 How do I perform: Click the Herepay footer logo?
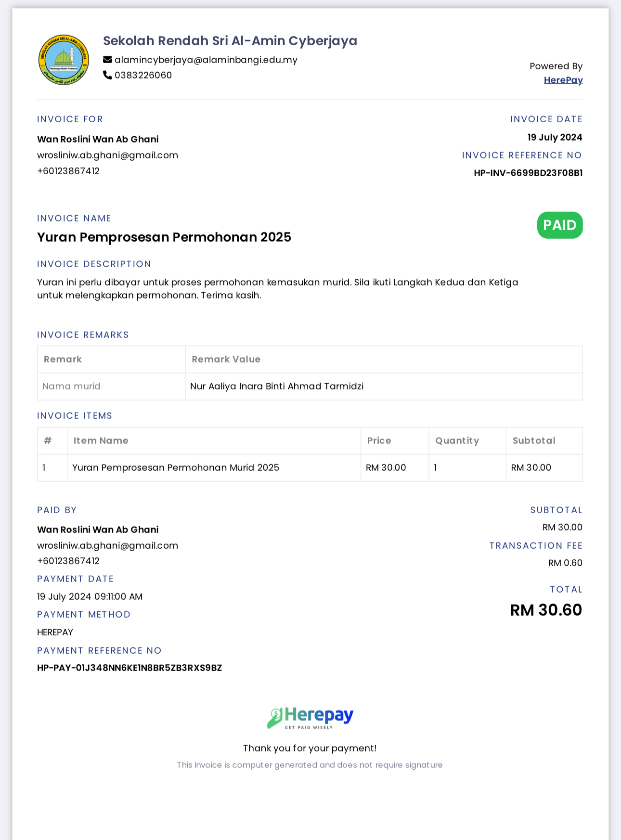(310, 718)
